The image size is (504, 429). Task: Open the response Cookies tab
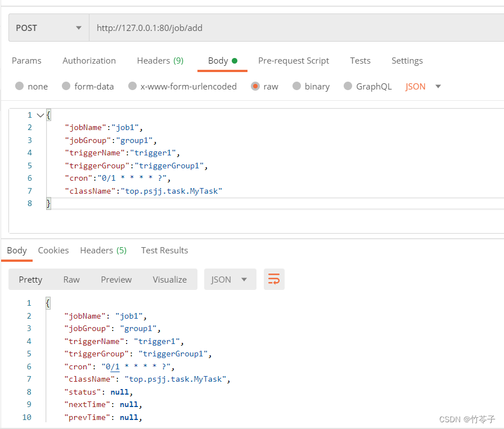(53, 251)
